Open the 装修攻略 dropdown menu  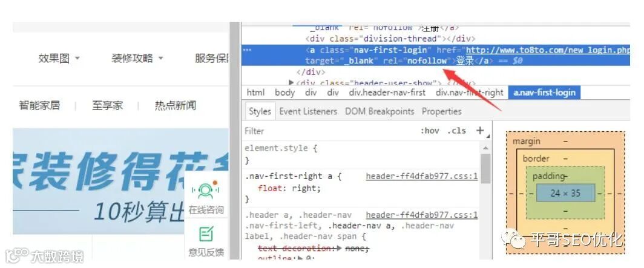point(137,58)
